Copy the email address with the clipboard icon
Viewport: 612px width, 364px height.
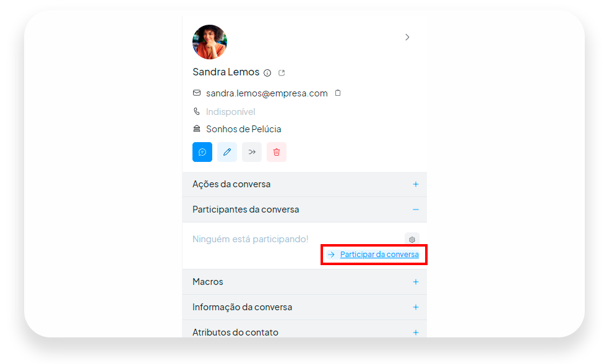pos(338,93)
